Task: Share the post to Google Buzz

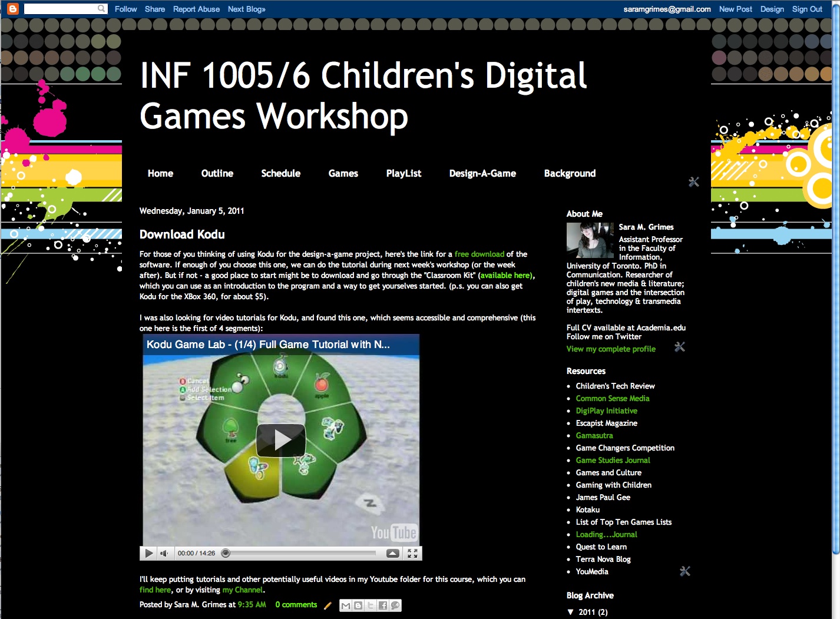Action: [395, 605]
